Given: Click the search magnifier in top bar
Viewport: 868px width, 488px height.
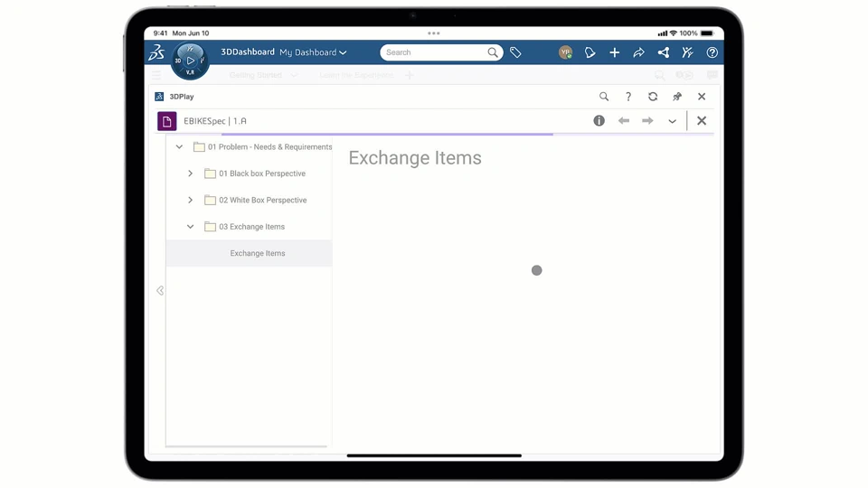Looking at the screenshot, I should pyautogui.click(x=493, y=52).
